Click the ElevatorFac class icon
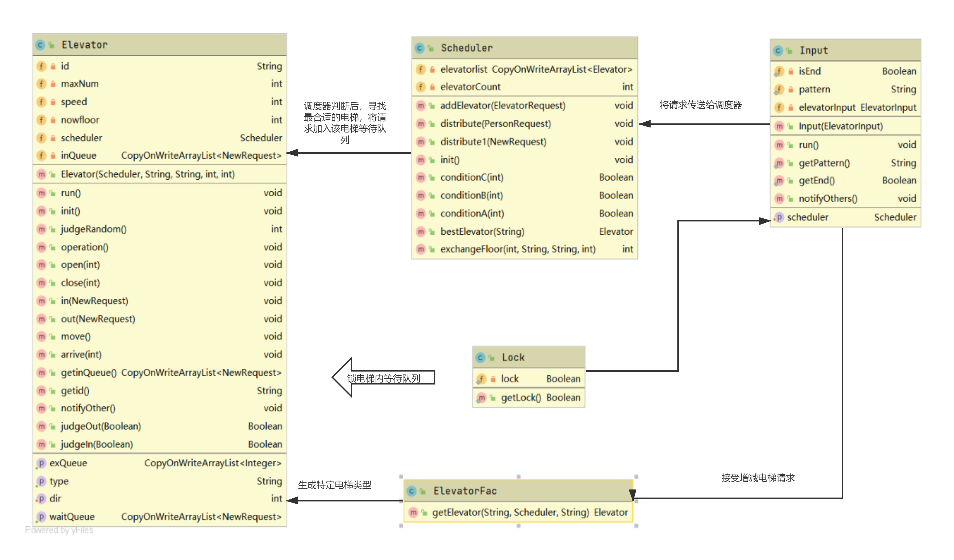The image size is (954, 560). (x=412, y=491)
